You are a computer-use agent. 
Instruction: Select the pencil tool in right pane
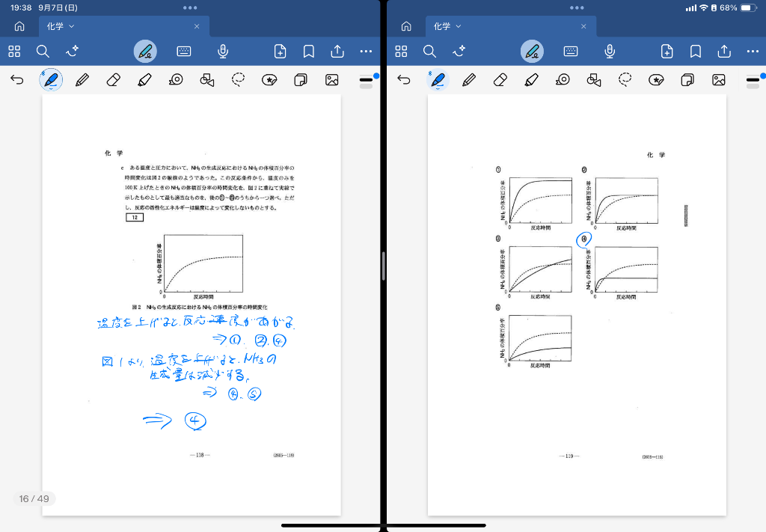coord(469,80)
